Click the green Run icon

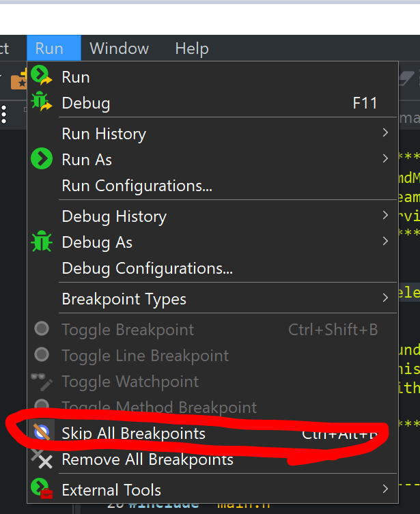42,76
